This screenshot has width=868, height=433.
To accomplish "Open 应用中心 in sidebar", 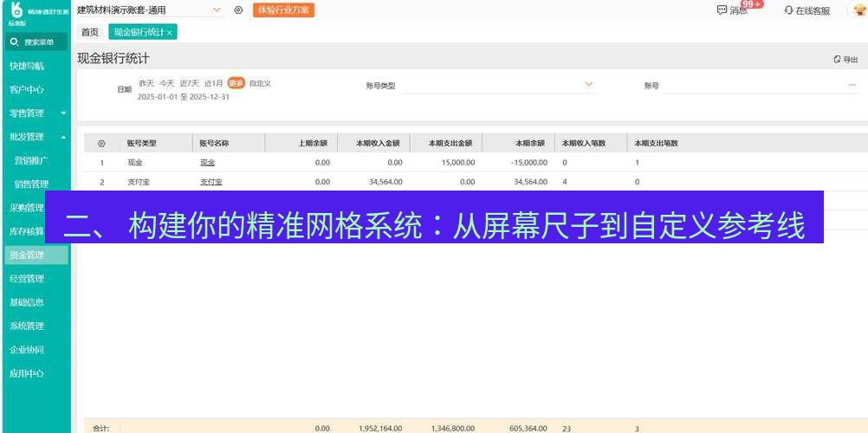I will click(27, 374).
